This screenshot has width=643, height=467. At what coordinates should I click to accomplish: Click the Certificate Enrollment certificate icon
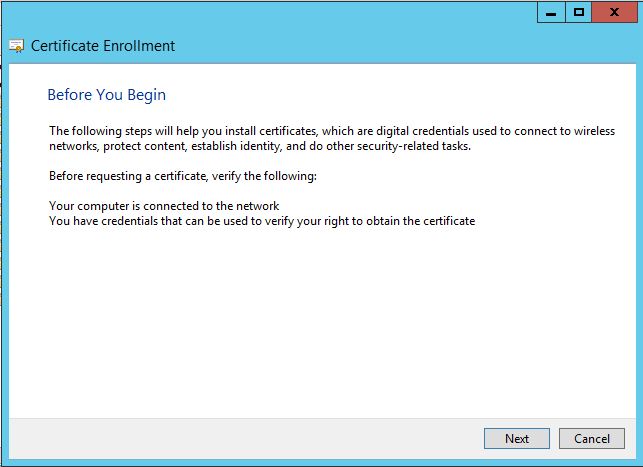point(17,46)
